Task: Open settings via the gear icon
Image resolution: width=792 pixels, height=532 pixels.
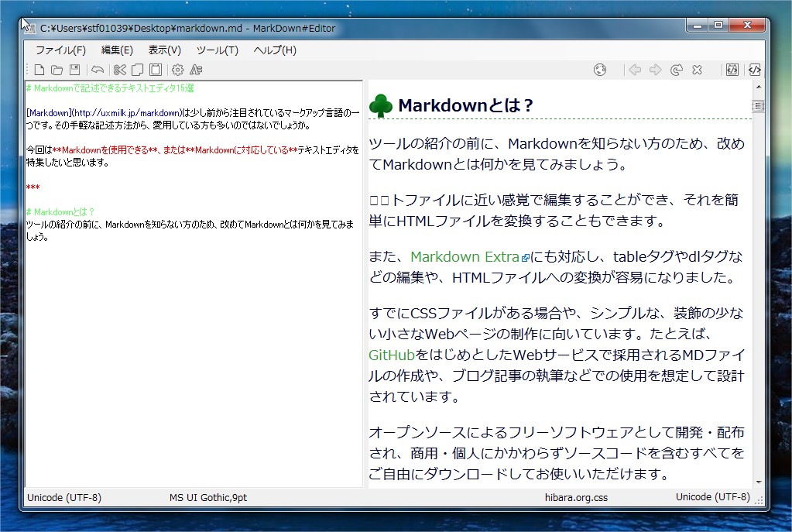Action: [x=178, y=70]
